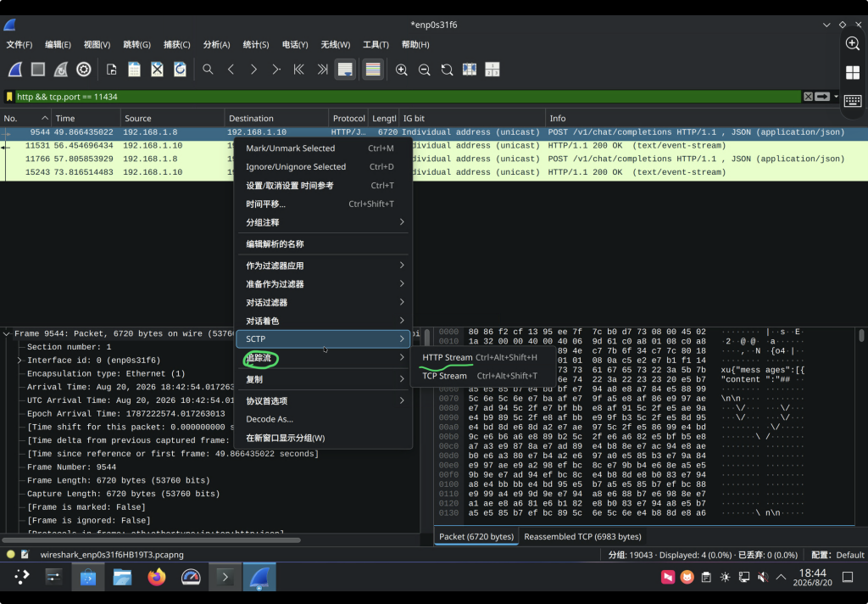This screenshot has width=868, height=604.
Task: Select packet 11766 row
Action: (434, 159)
